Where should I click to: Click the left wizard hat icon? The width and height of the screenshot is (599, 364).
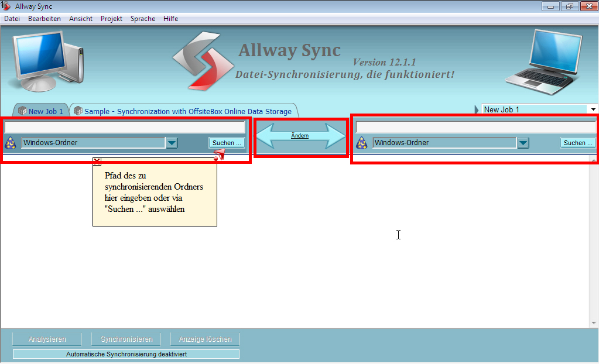11,143
